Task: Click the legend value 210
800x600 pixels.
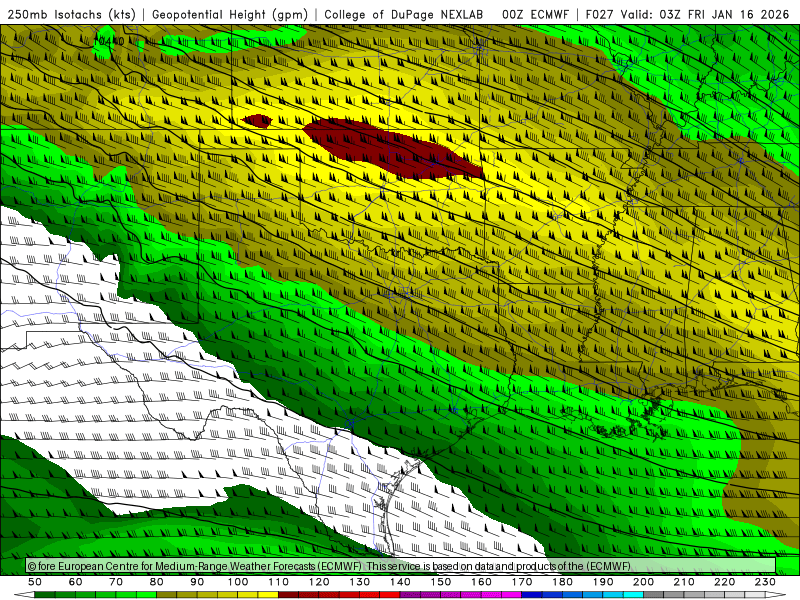Action: (684, 582)
